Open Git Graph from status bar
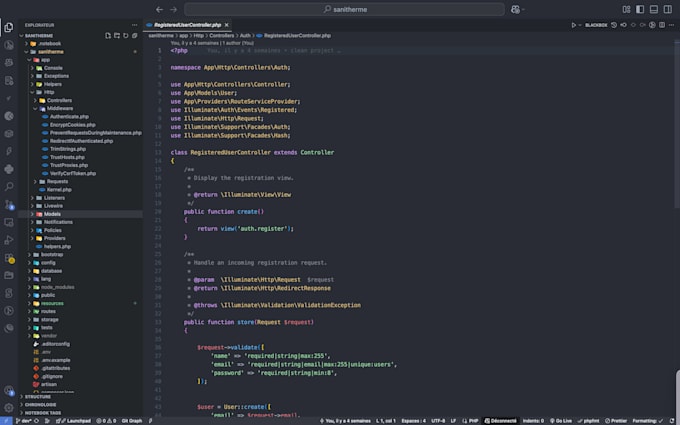The height and width of the screenshot is (425, 680). tap(132, 421)
